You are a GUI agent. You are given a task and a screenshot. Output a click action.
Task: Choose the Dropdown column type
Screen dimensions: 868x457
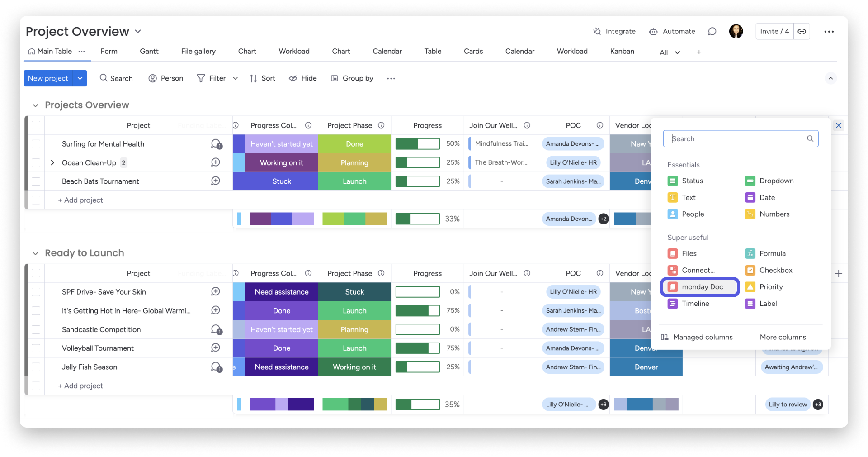769,181
